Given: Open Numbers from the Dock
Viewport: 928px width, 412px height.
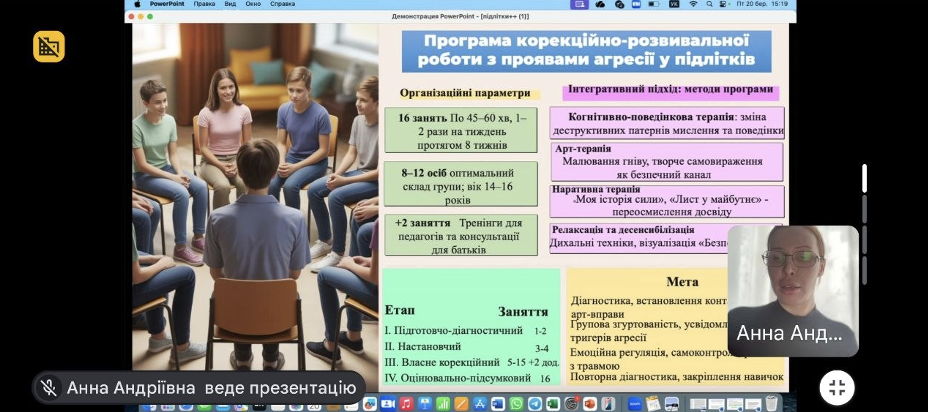Looking at the screenshot, I should point(443,404).
